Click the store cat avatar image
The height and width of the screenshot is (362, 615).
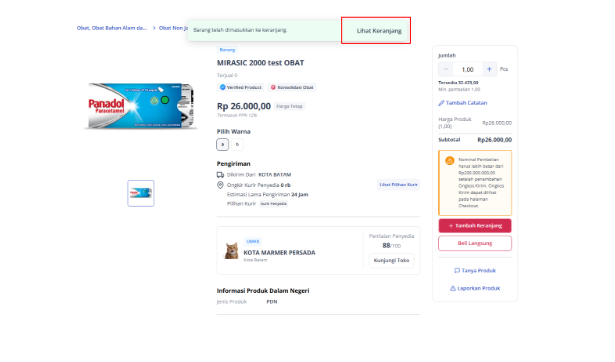tap(231, 251)
